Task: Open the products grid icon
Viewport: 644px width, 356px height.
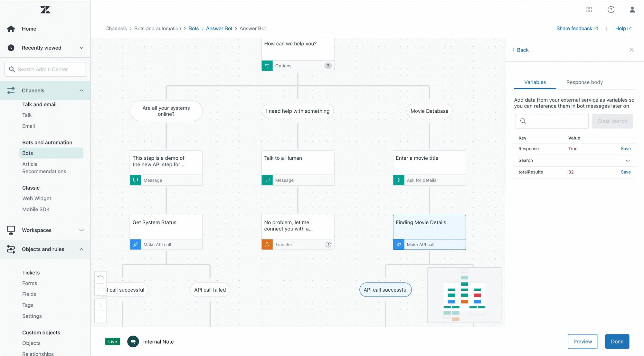Action: (589, 10)
